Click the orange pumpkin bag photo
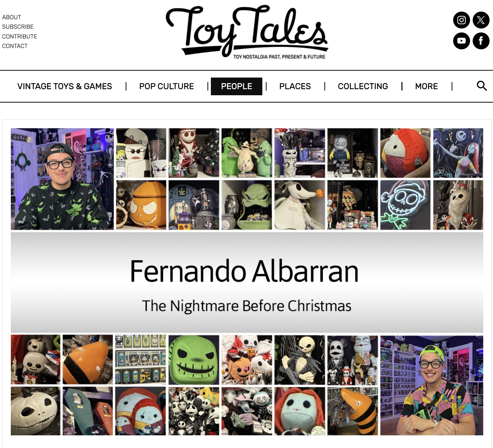 pos(141,205)
